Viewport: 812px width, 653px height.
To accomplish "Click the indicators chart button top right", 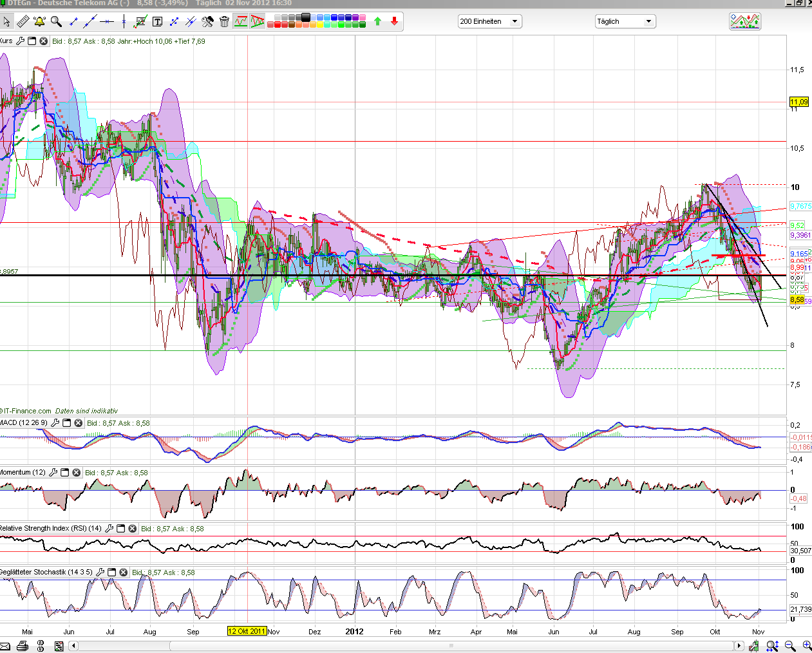I will (744, 22).
